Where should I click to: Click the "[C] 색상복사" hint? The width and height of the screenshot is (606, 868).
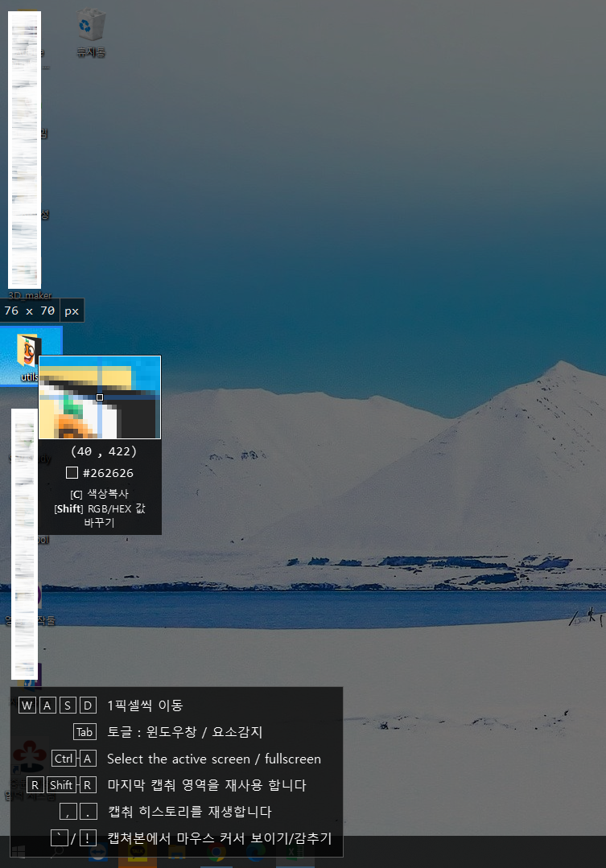(99, 494)
